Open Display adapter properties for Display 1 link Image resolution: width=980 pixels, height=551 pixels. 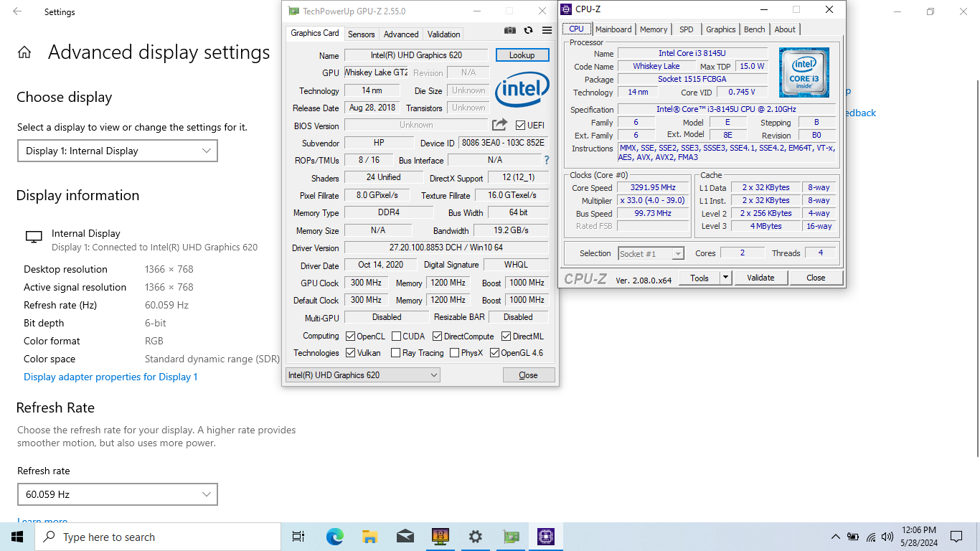pos(110,377)
